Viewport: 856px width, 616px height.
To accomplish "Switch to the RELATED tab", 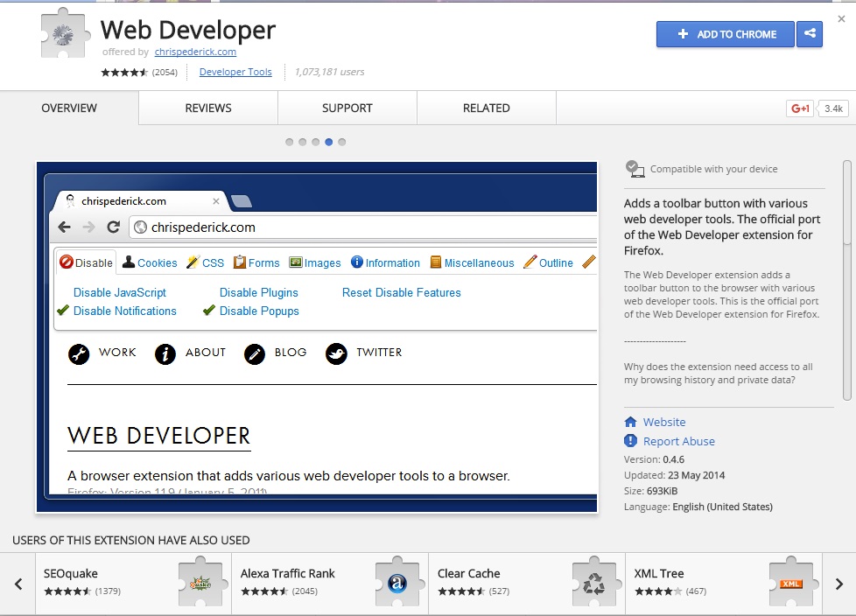I will coord(487,108).
